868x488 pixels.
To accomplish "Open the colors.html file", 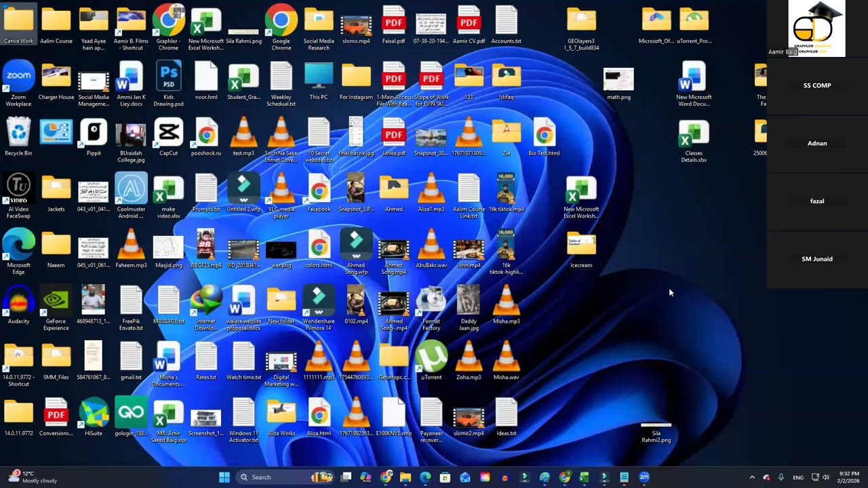I will [x=319, y=250].
